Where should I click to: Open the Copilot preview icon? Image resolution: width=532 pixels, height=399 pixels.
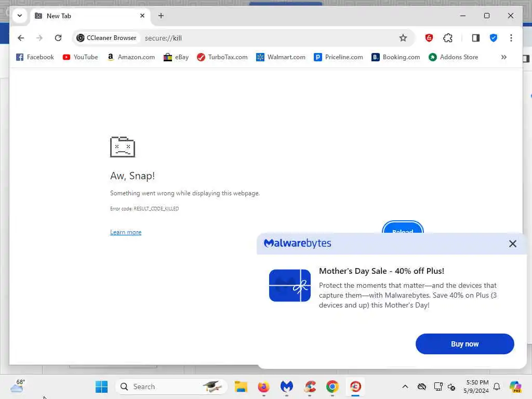[x=515, y=387]
